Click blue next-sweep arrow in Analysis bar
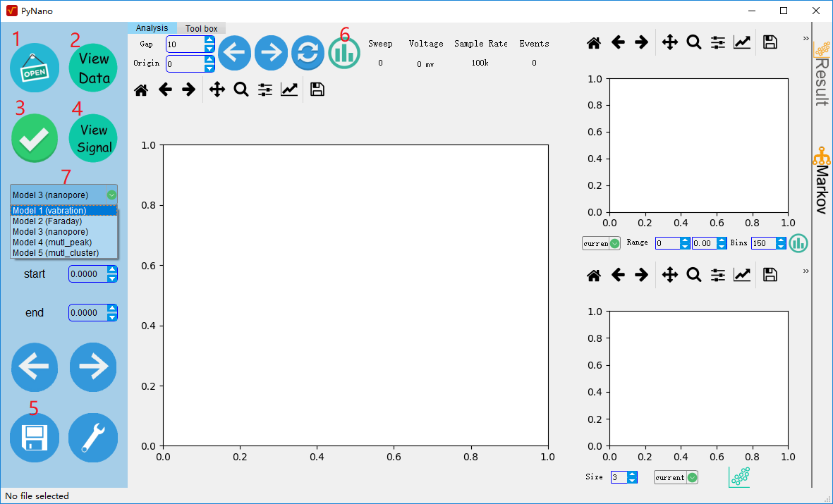Image resolution: width=833 pixels, height=504 pixels. pyautogui.click(x=271, y=53)
